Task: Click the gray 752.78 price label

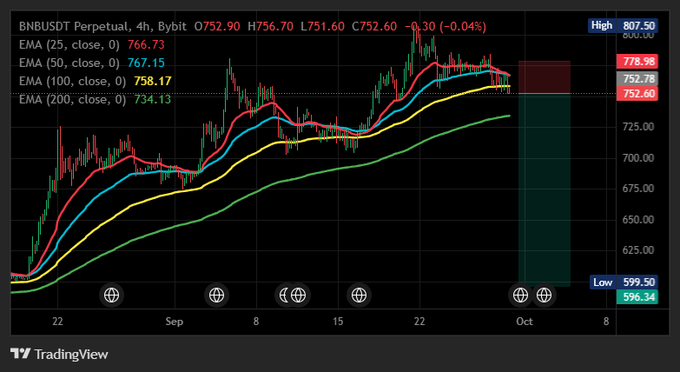Action: click(637, 79)
